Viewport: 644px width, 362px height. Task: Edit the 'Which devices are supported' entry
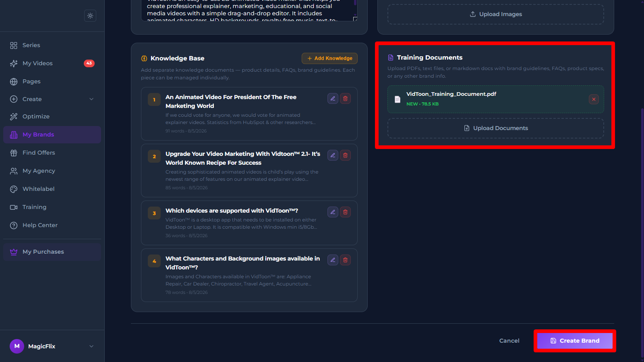click(333, 212)
